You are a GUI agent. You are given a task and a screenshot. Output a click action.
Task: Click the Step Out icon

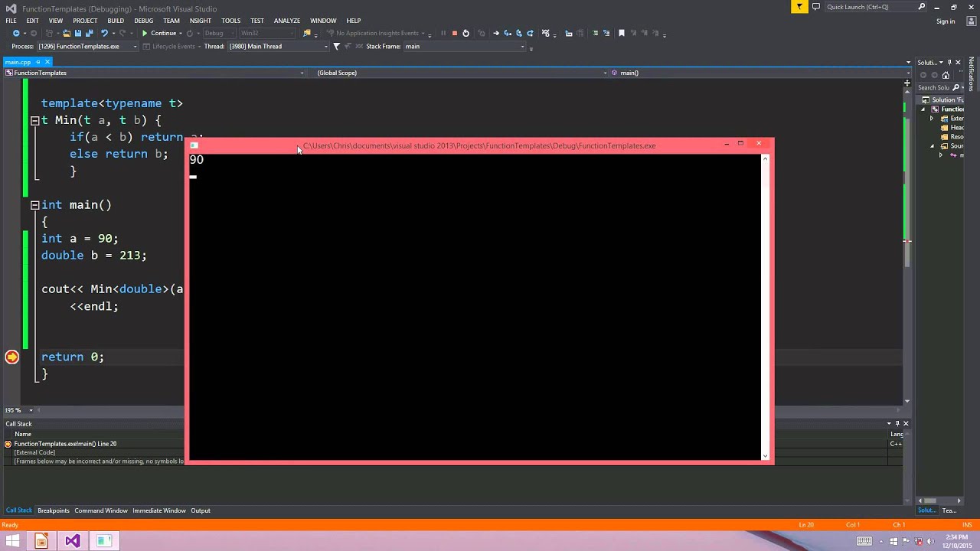(530, 33)
